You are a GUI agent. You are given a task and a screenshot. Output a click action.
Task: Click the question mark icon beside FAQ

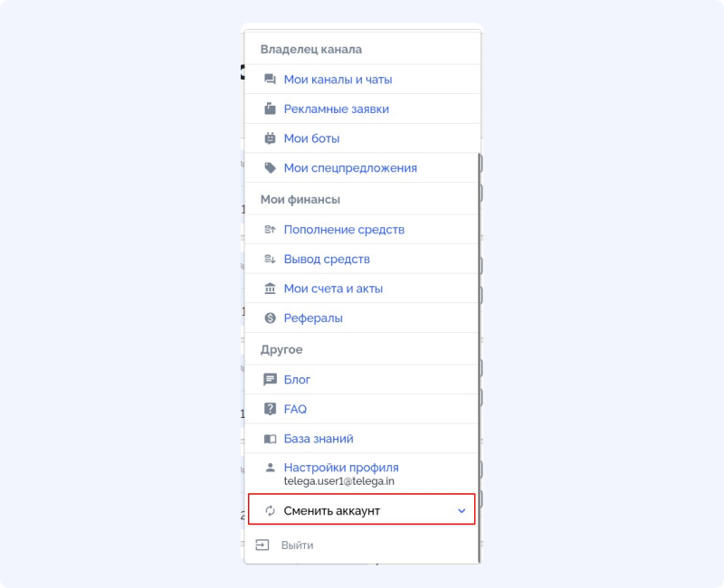tap(270, 409)
